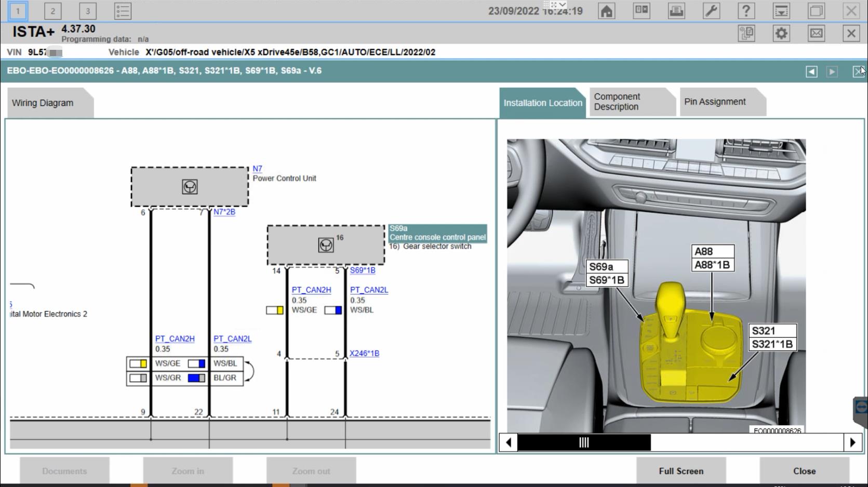Click the window copy icon in toolbar
This screenshot has height=487, width=868.
(816, 11)
